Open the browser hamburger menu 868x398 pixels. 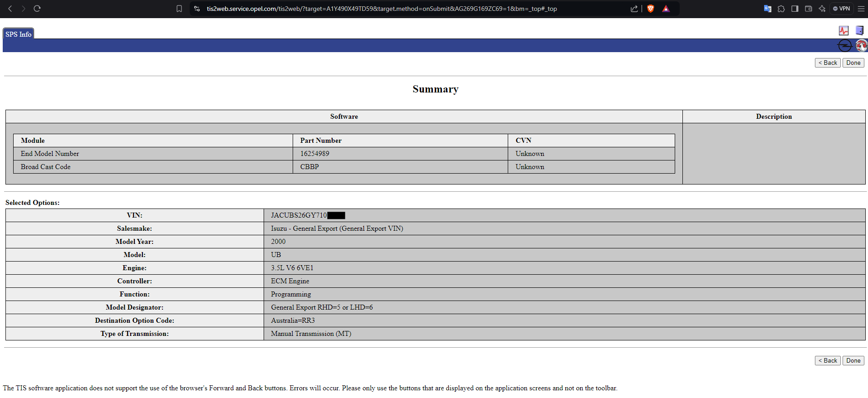(861, 9)
